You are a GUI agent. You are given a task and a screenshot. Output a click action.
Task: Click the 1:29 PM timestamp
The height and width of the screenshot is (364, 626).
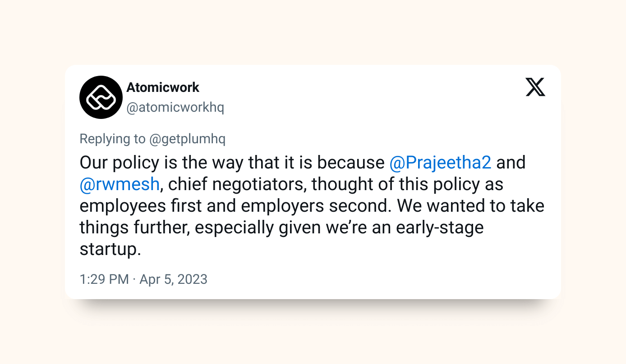coord(104,279)
